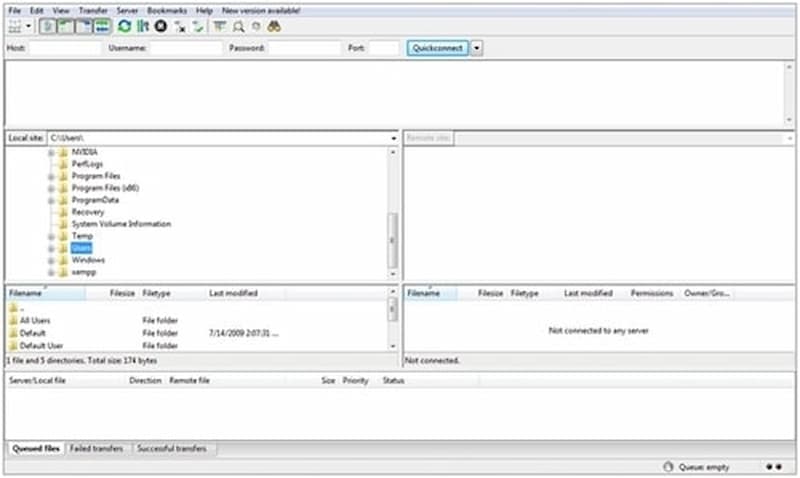
Task: Open the Bookmarks menu
Action: click(167, 10)
